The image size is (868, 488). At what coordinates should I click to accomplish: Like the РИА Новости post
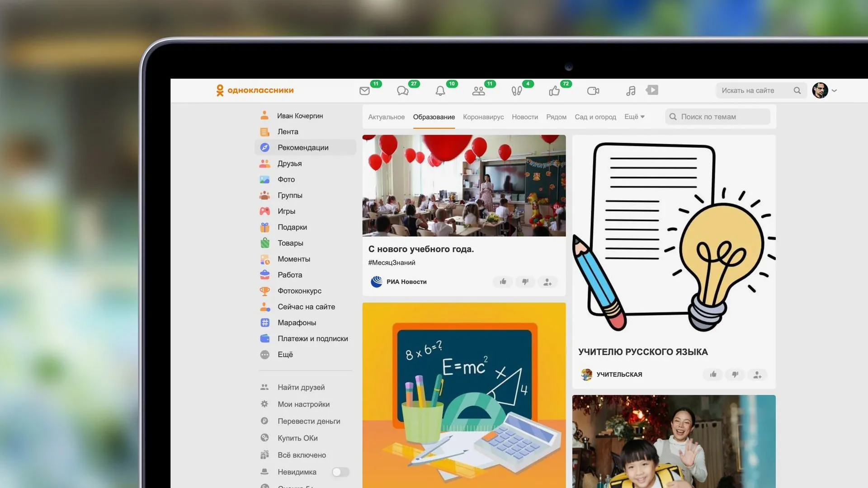(503, 282)
